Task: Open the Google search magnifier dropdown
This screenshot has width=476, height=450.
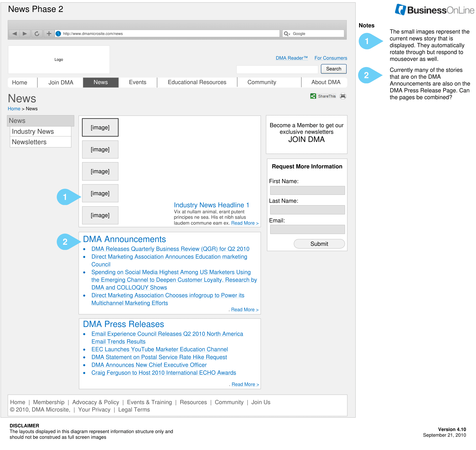Action: pos(287,34)
